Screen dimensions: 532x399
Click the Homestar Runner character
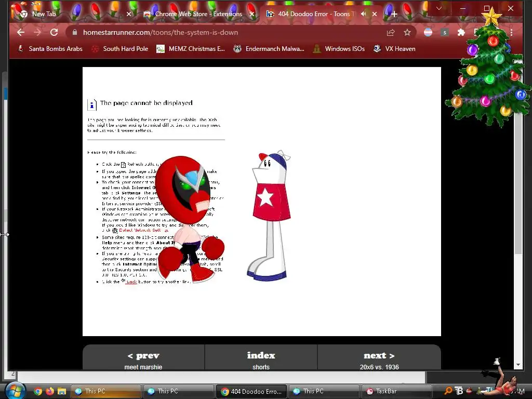pos(270,216)
